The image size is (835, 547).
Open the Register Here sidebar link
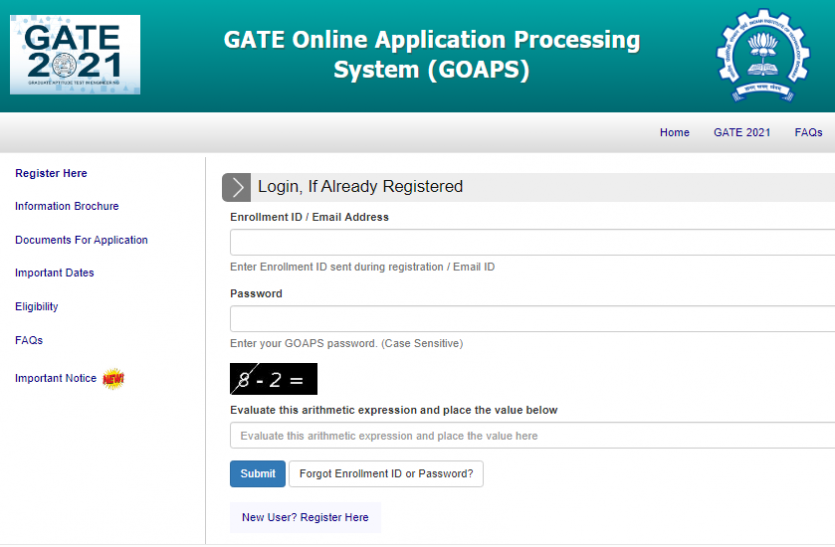point(51,174)
